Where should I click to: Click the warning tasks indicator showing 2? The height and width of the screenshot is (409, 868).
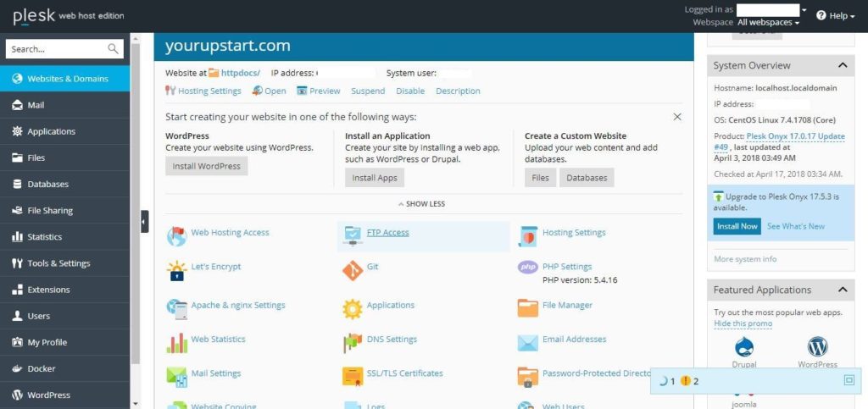coord(689,381)
